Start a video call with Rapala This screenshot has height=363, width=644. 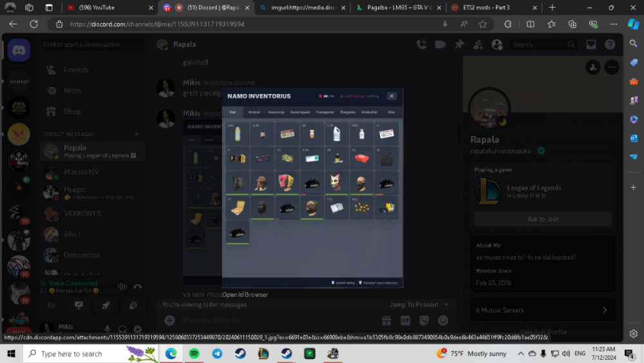pos(440,44)
